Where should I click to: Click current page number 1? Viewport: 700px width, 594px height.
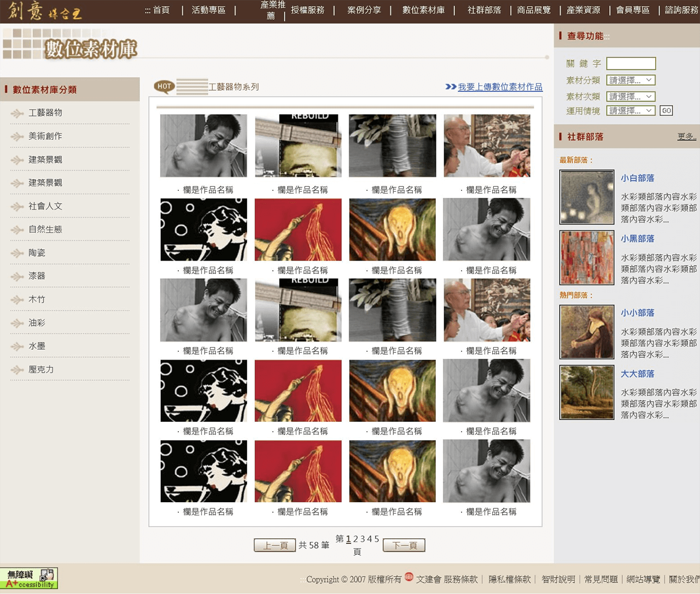348,539
